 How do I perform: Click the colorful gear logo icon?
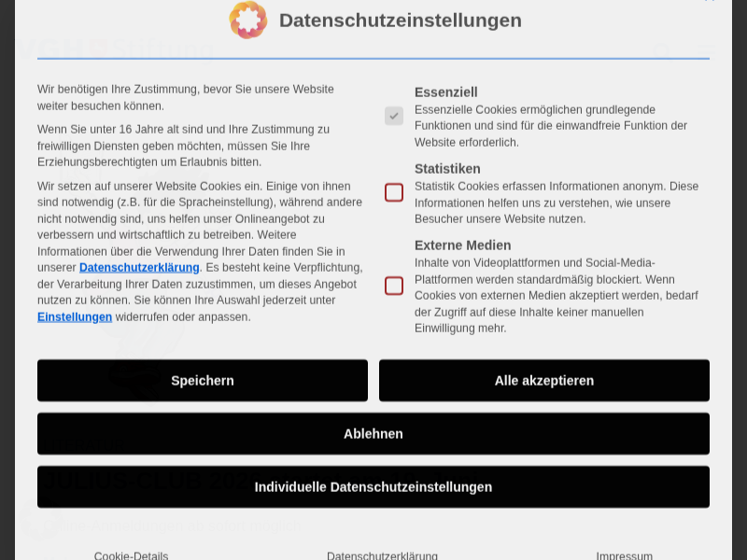tap(248, 20)
